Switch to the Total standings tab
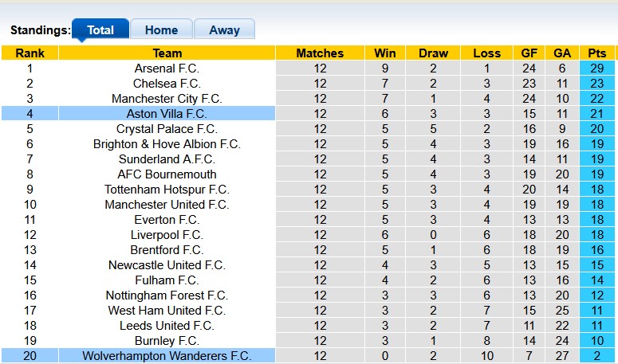618x364 pixels. tap(100, 30)
